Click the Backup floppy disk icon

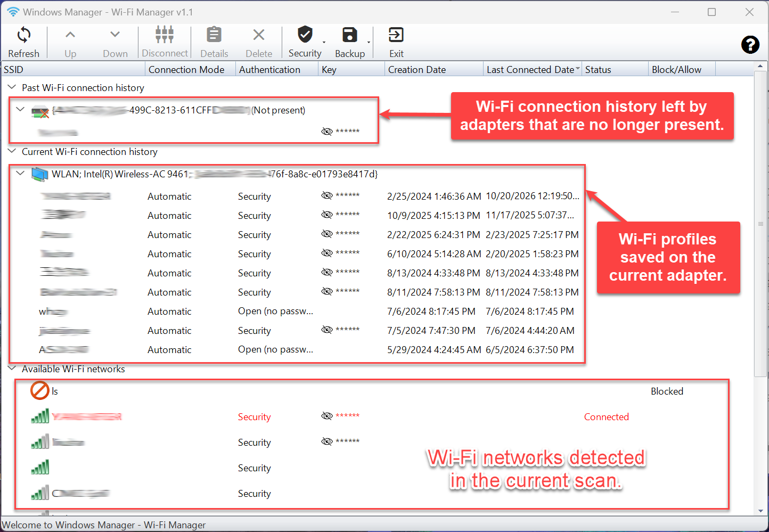click(350, 35)
